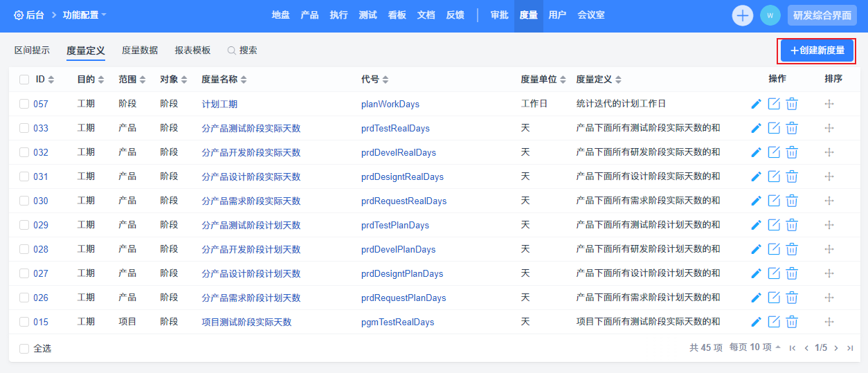868x373 pixels.
Task: Check the 全选 select-all checkbox at bottom
Action: 24,348
